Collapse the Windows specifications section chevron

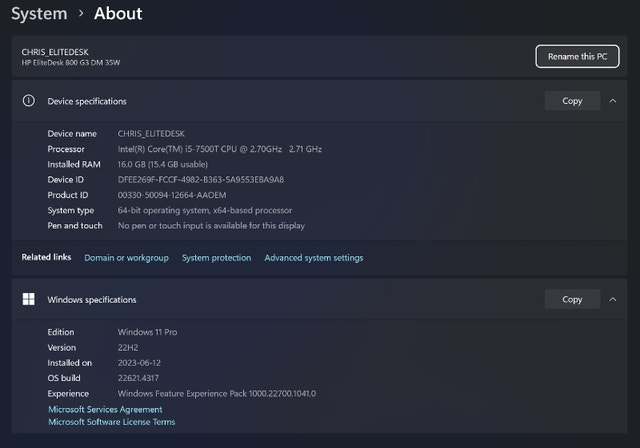point(613,299)
